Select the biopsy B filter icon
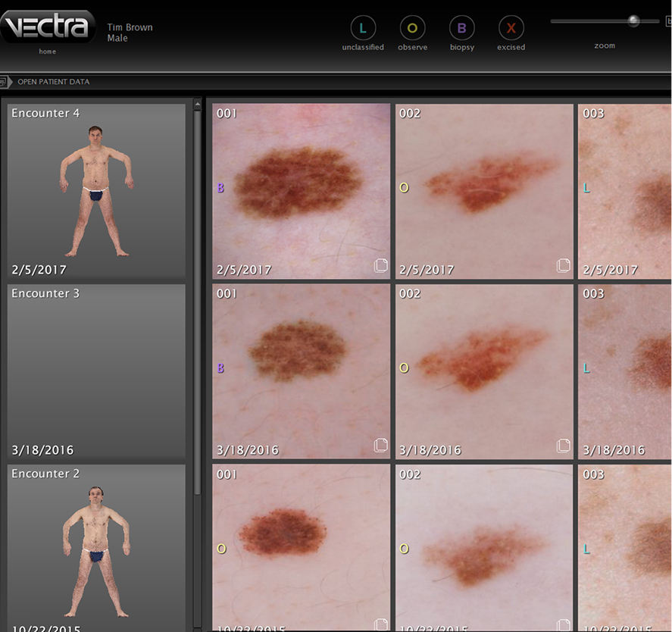Screen dimensions: 672x632 click(461, 29)
